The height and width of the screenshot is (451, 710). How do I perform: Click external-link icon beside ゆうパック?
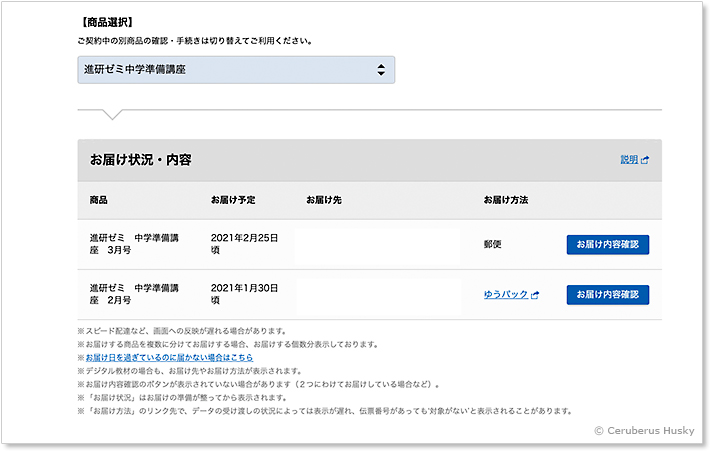coord(535,295)
